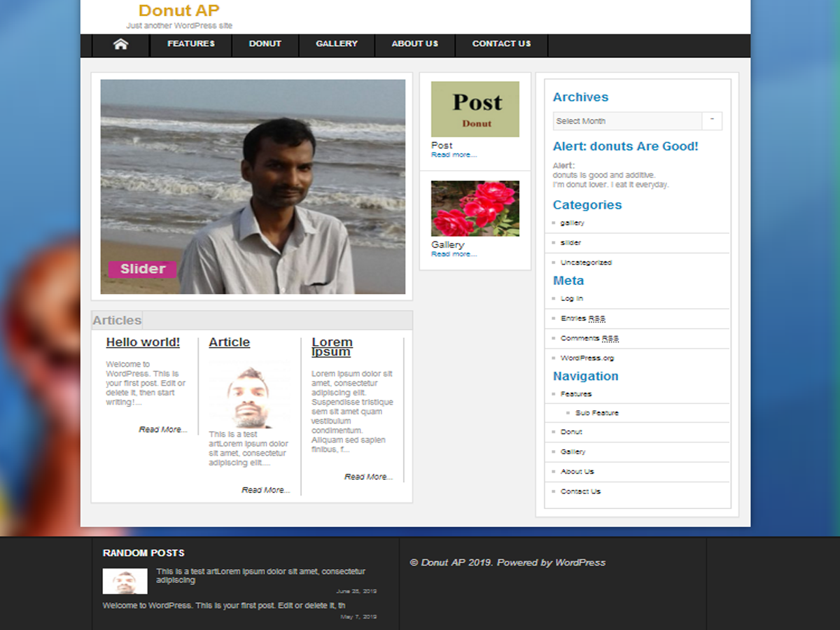Viewport: 840px width, 630px height.
Task: Click the pink Slider label on banner
Action: pos(142,269)
